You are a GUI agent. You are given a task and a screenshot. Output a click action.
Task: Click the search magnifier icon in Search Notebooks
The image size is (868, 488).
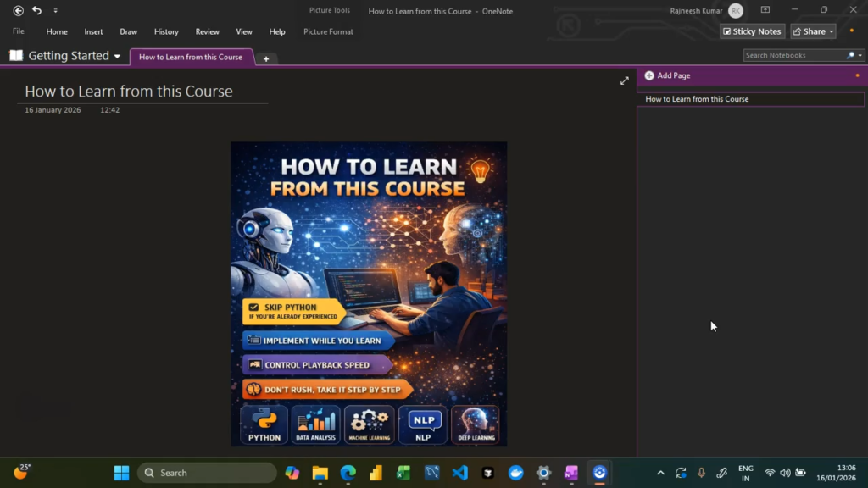pos(851,55)
